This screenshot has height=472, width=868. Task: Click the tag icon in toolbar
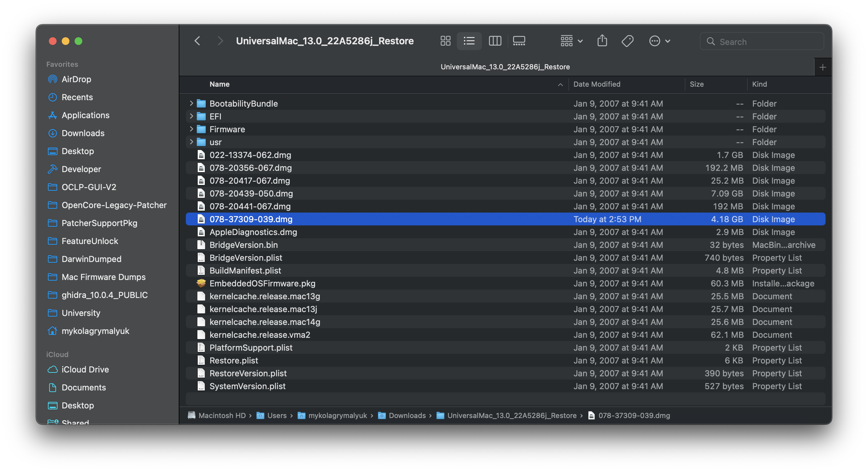pyautogui.click(x=627, y=41)
